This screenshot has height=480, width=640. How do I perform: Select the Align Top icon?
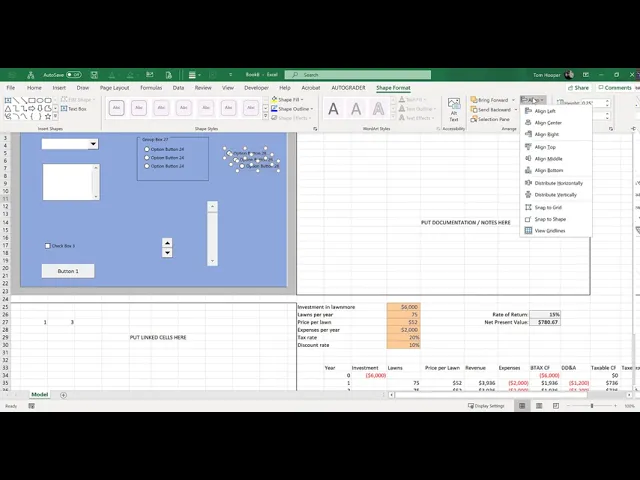click(528, 147)
